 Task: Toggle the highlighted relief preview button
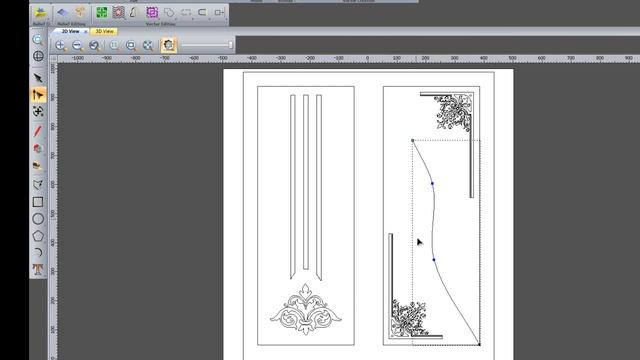coord(169,45)
